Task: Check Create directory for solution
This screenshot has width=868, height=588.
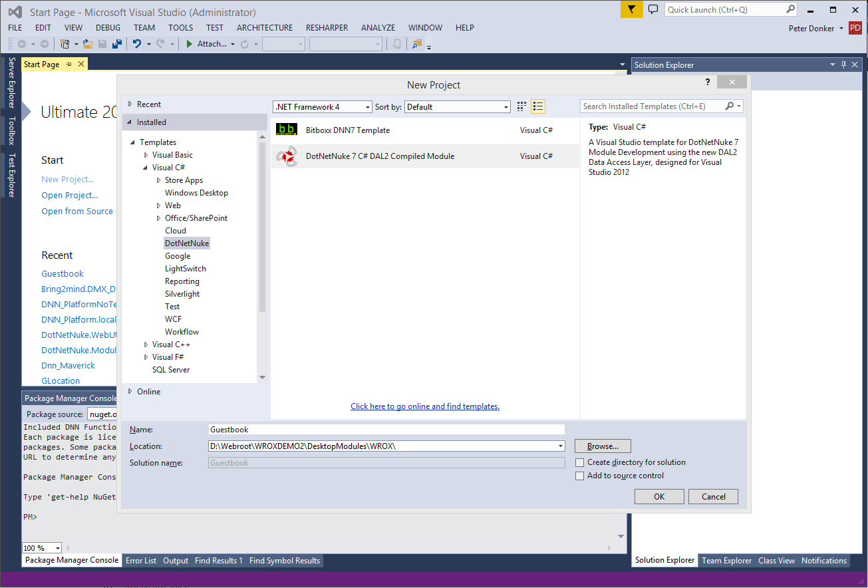Action: click(580, 462)
